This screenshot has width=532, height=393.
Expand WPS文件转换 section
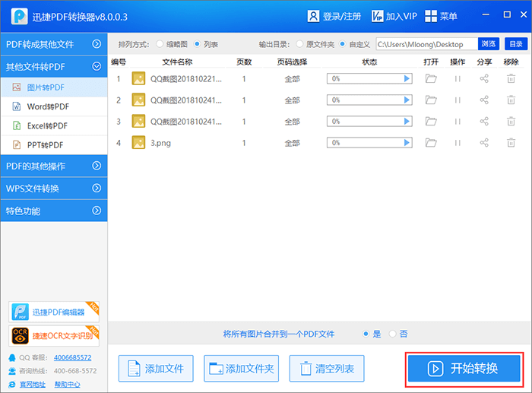[x=54, y=189]
